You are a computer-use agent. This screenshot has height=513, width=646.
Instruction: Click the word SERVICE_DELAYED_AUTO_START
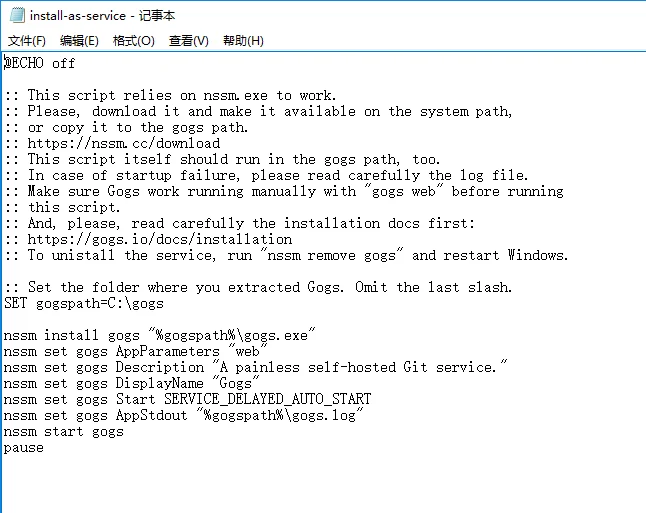267,399
